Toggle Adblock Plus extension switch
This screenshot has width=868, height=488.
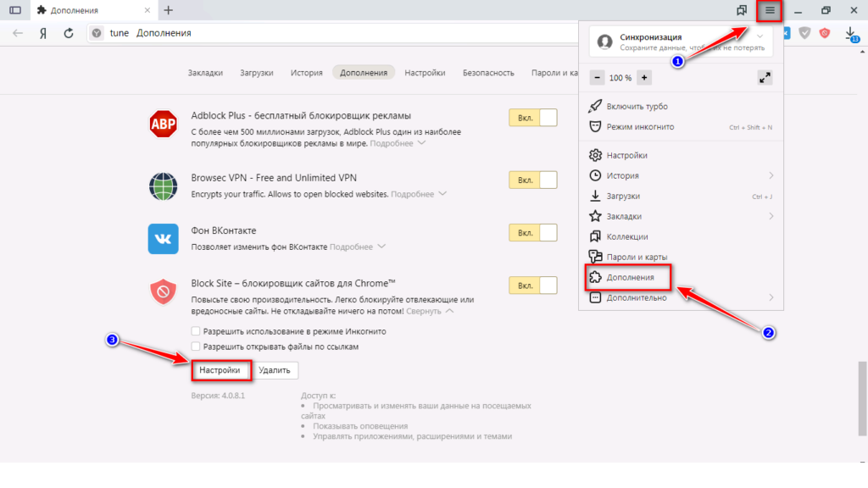point(533,118)
